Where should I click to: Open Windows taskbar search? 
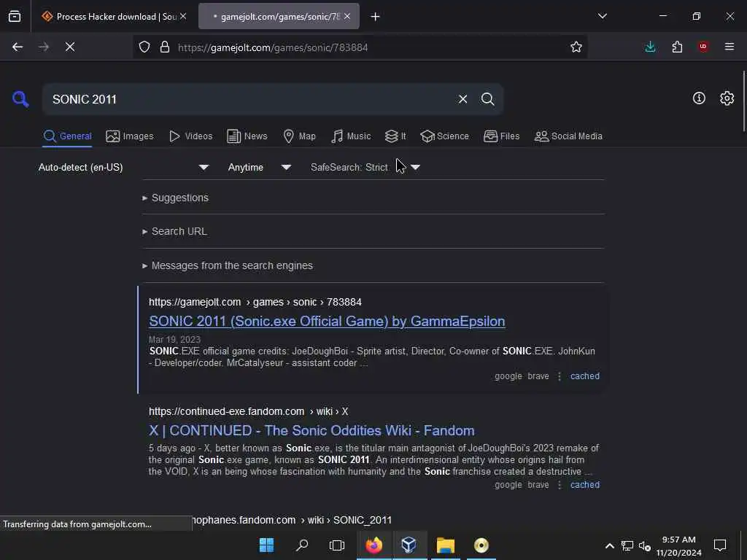pos(301,545)
